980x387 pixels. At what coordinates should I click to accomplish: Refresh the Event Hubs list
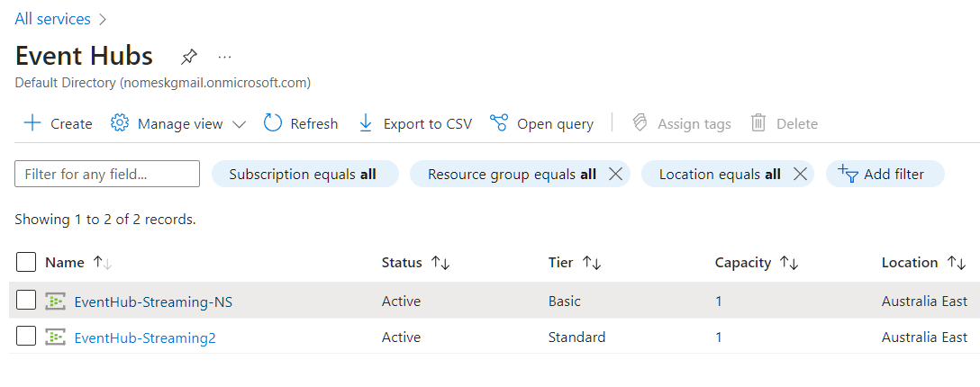tap(301, 123)
